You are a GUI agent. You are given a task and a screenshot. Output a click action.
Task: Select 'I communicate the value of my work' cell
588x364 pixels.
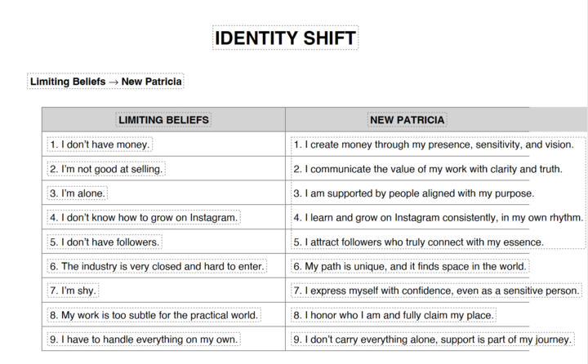click(427, 169)
